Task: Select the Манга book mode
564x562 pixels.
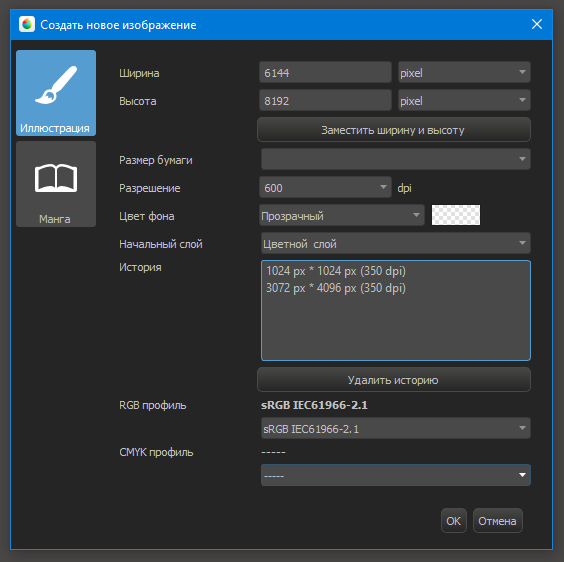Action: point(56,184)
